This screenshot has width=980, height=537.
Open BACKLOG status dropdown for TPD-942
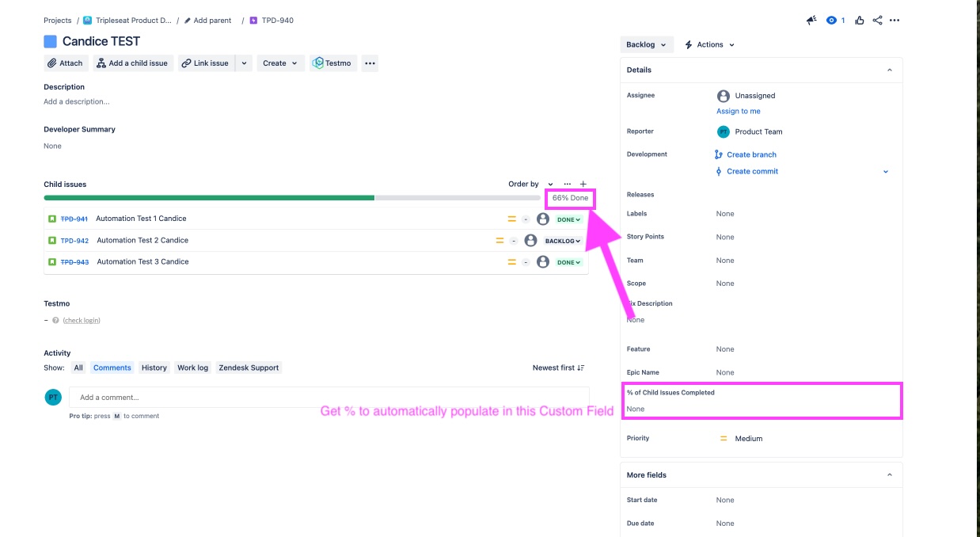pyautogui.click(x=563, y=241)
